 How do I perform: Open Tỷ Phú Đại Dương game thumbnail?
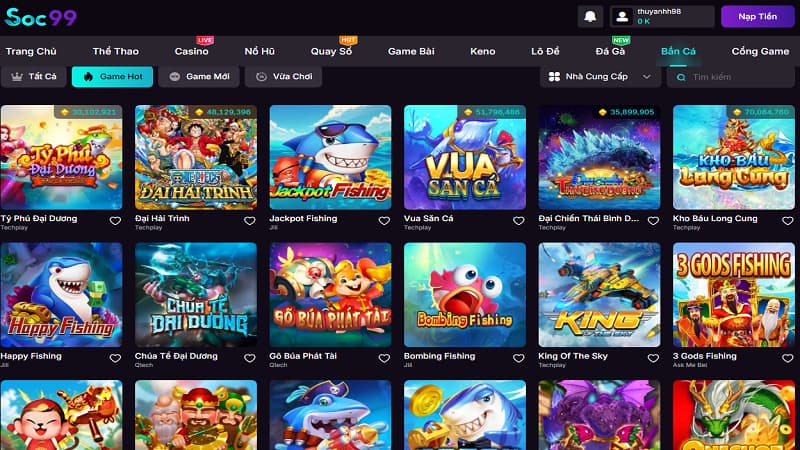[x=61, y=157]
